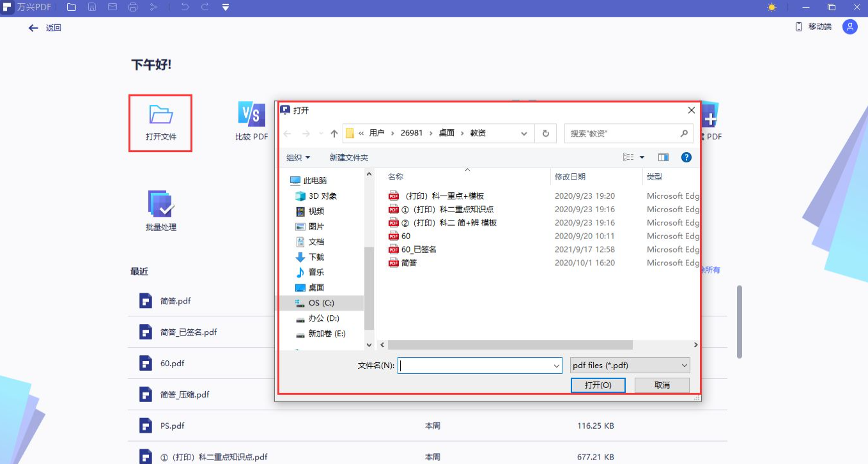Click the Save icon in the top toolbar
This screenshot has height=464, width=868.
(91, 7)
